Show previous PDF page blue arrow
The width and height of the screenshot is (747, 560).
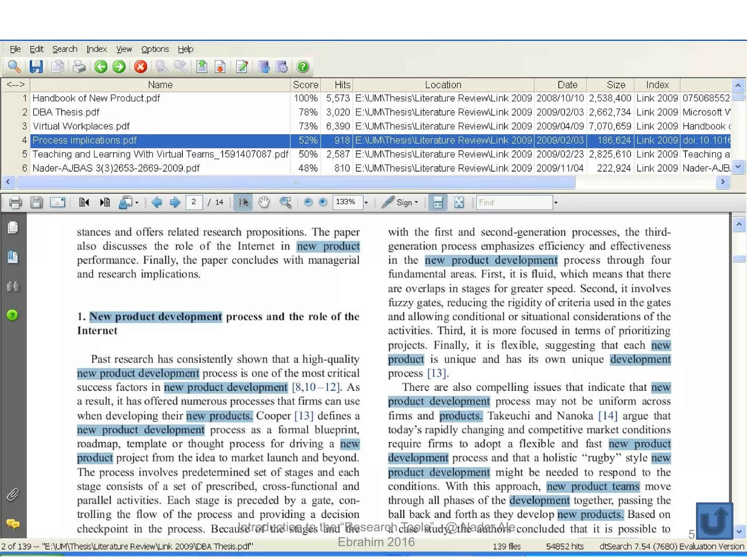click(157, 202)
